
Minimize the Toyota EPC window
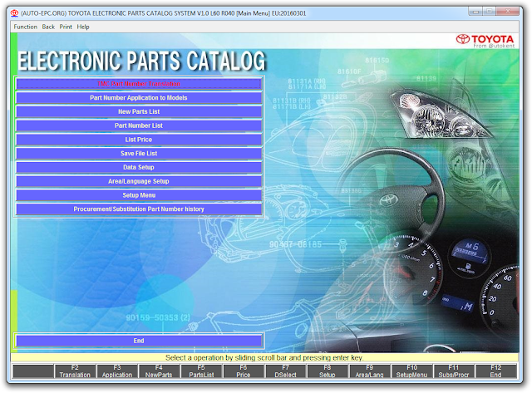point(475,11)
